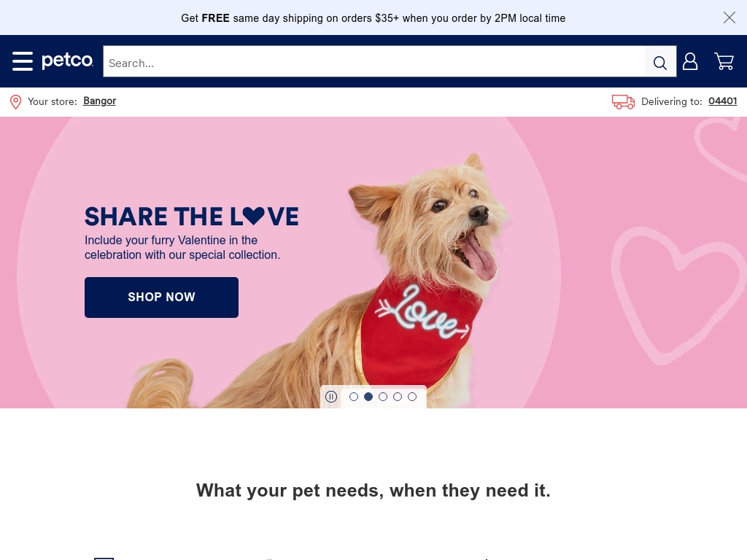Viewport: 747px width, 560px height.
Task: Click the petco logo
Action: point(68,61)
